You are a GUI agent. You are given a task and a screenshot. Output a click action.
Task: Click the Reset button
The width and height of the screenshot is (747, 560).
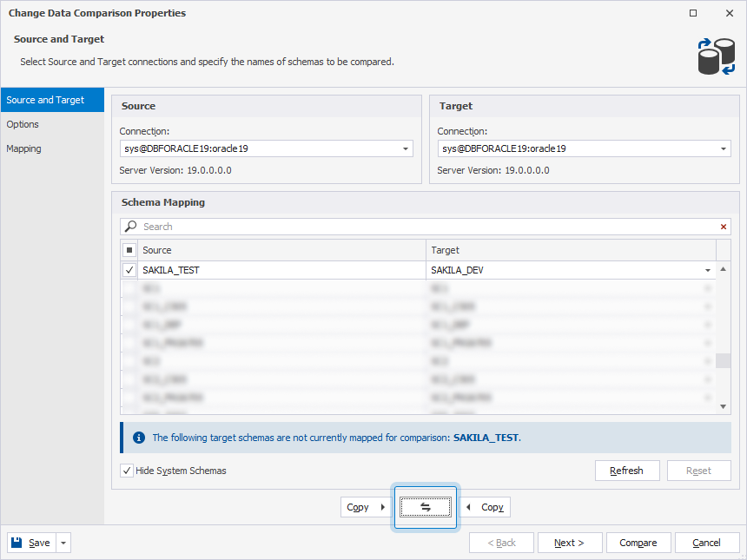(x=699, y=471)
